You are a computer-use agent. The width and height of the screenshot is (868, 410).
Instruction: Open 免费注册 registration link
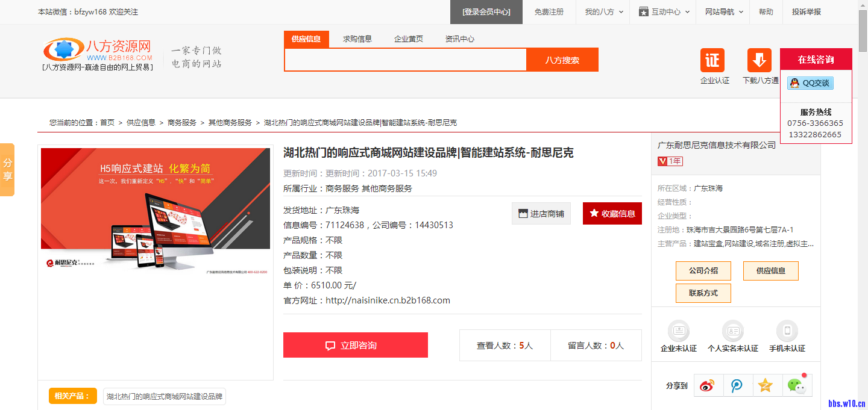click(x=549, y=12)
